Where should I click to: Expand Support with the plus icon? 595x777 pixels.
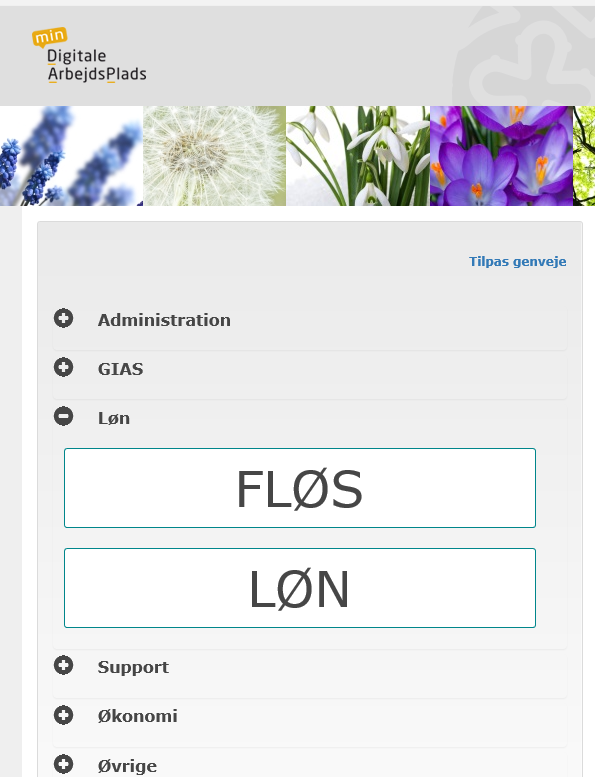click(x=63, y=666)
